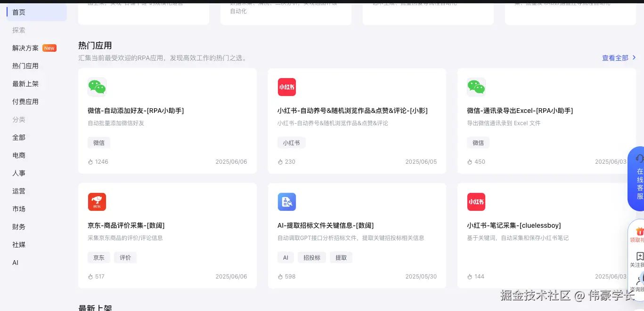Click the 提取 tag
The width and height of the screenshot is (644, 311).
341,257
